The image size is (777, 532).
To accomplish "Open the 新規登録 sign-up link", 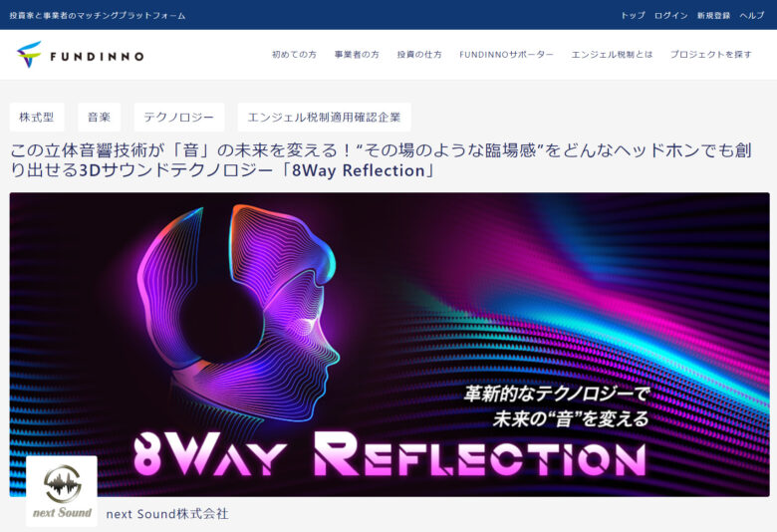I will click(713, 15).
